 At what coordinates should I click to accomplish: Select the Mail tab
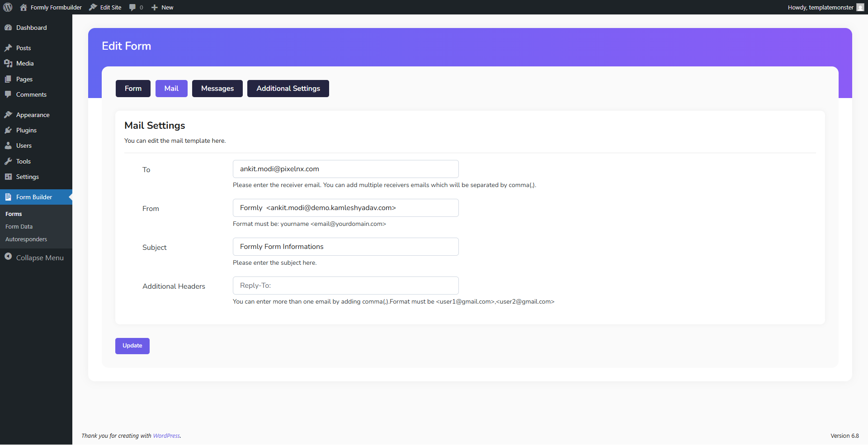pyautogui.click(x=171, y=89)
